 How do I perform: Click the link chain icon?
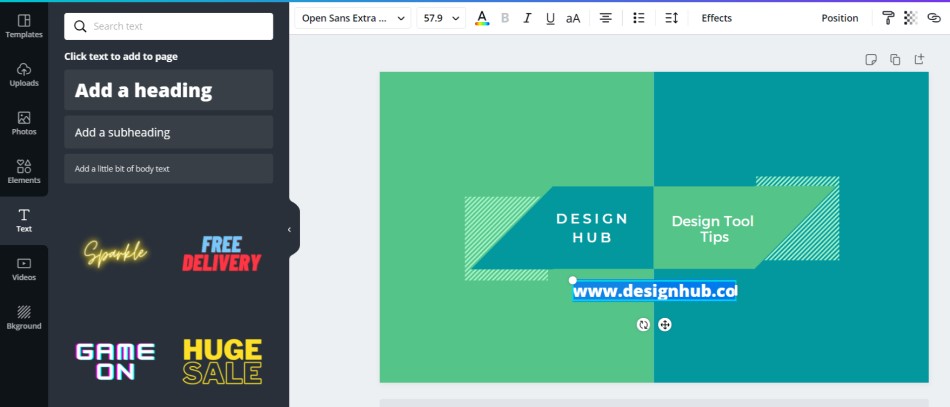pos(934,18)
